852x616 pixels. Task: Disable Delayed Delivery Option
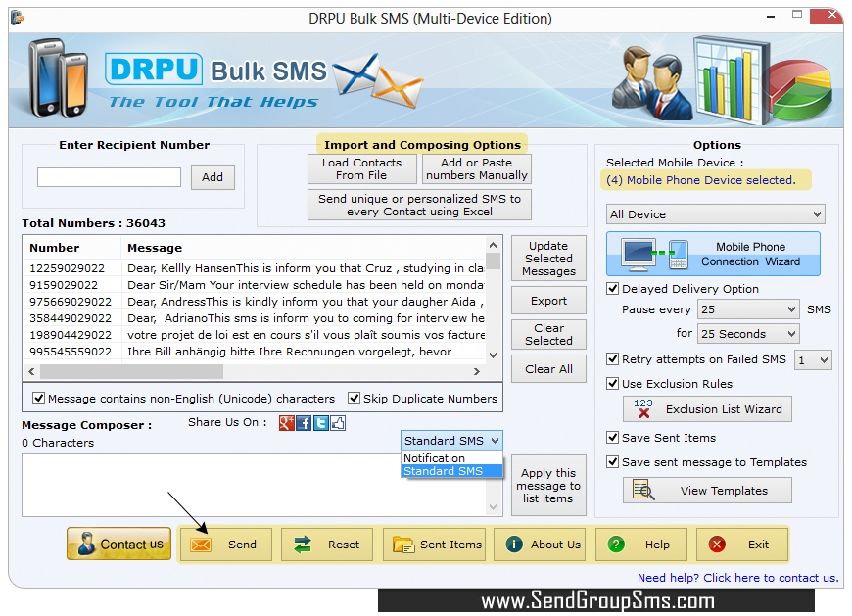612,289
